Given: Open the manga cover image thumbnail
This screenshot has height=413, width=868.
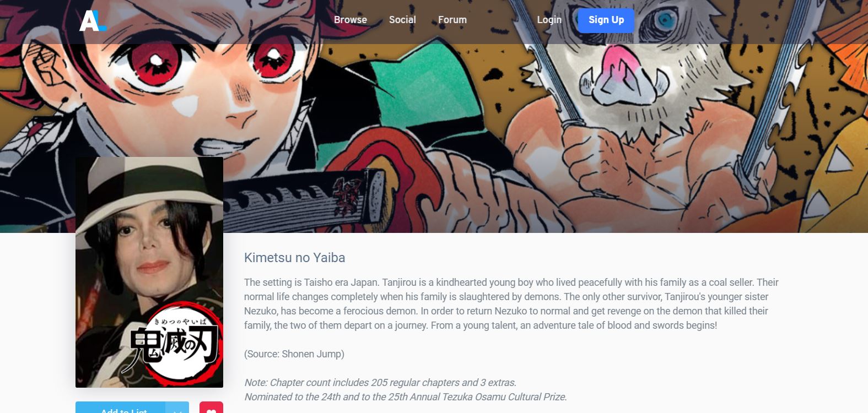Looking at the screenshot, I should click(149, 272).
